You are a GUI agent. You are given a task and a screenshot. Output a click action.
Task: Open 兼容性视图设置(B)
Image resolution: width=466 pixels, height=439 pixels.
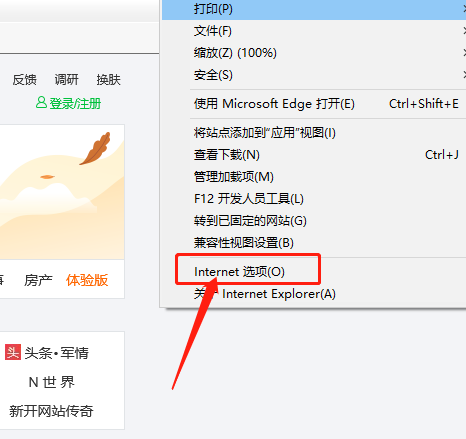tap(314, 243)
